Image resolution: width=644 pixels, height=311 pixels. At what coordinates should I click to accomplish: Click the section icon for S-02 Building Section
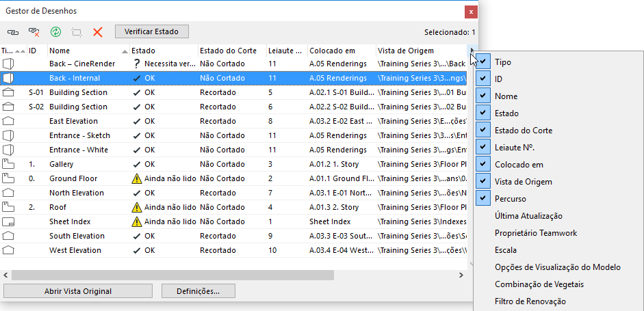[x=8, y=107]
